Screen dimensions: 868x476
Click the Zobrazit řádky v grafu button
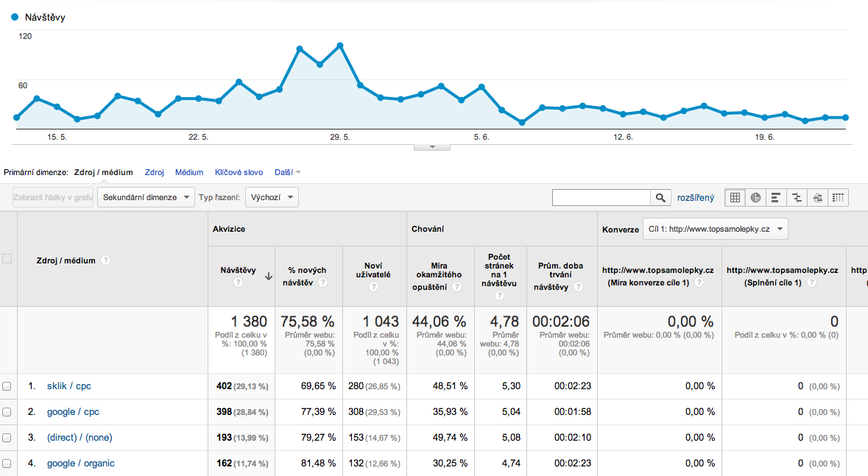(53, 198)
